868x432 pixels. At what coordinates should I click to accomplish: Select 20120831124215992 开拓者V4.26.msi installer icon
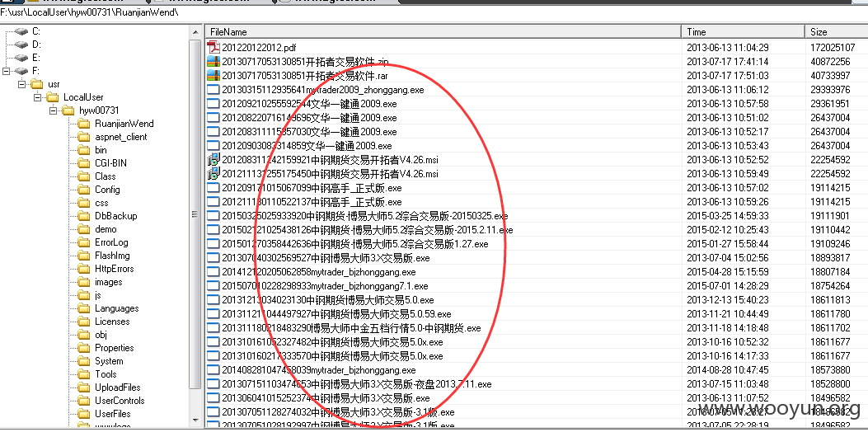pos(213,160)
